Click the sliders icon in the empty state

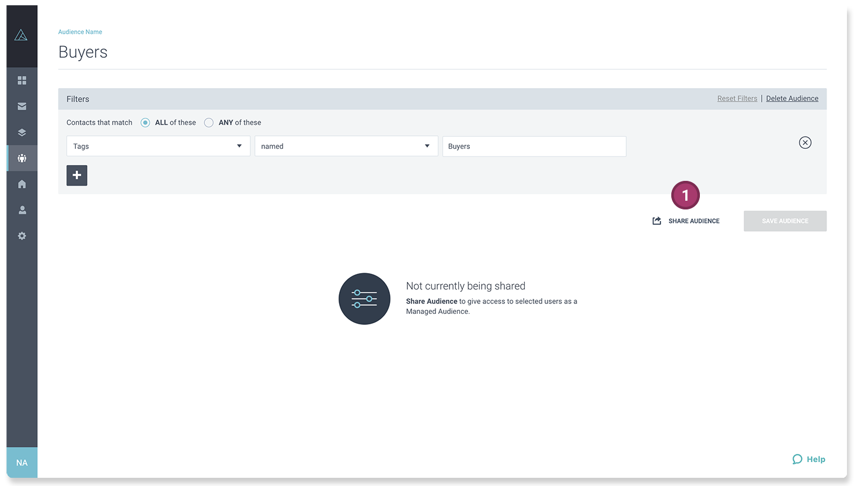point(364,299)
